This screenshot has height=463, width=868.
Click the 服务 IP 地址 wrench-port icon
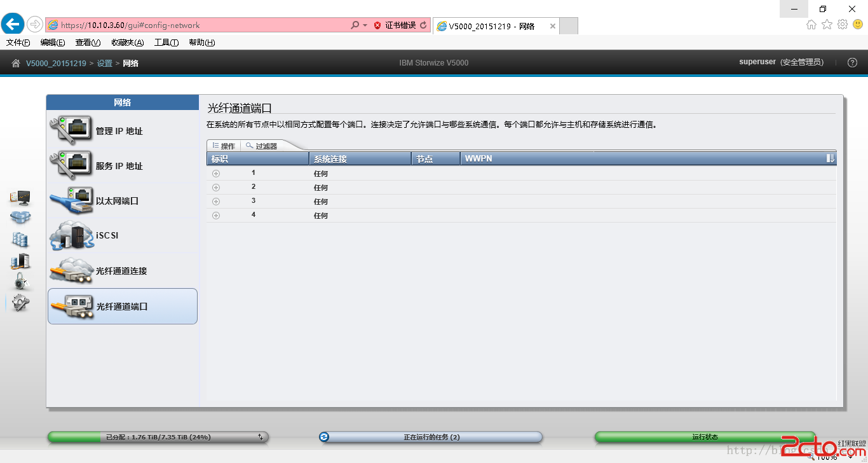(x=71, y=165)
